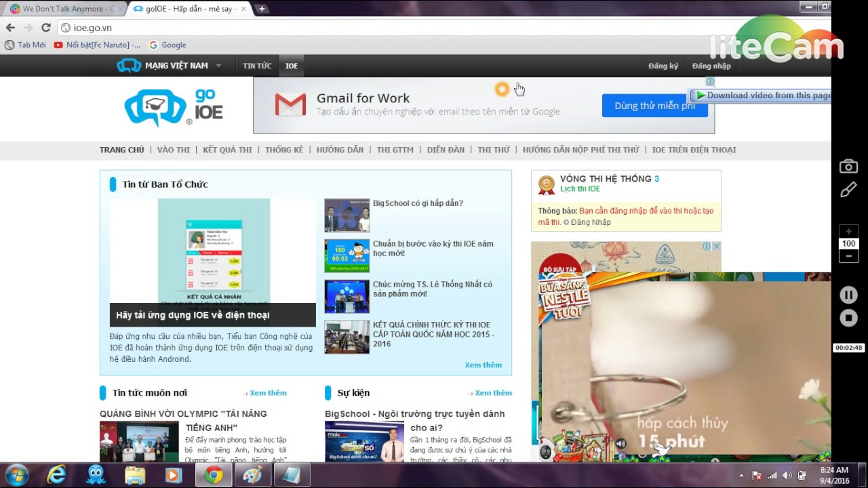Screen dimensions: 868x488
Task: Mute the video ad with the speaker icon
Action: 620,444
